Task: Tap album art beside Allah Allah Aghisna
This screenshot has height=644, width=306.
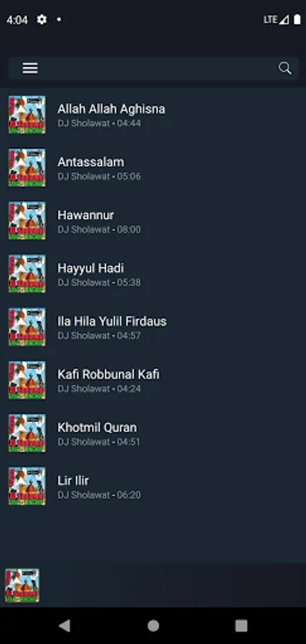Action: [27, 114]
